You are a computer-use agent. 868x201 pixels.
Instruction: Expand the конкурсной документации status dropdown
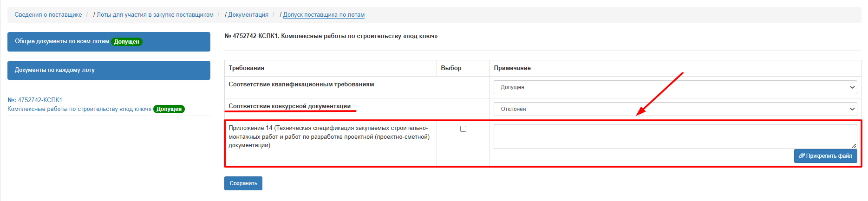point(675,109)
